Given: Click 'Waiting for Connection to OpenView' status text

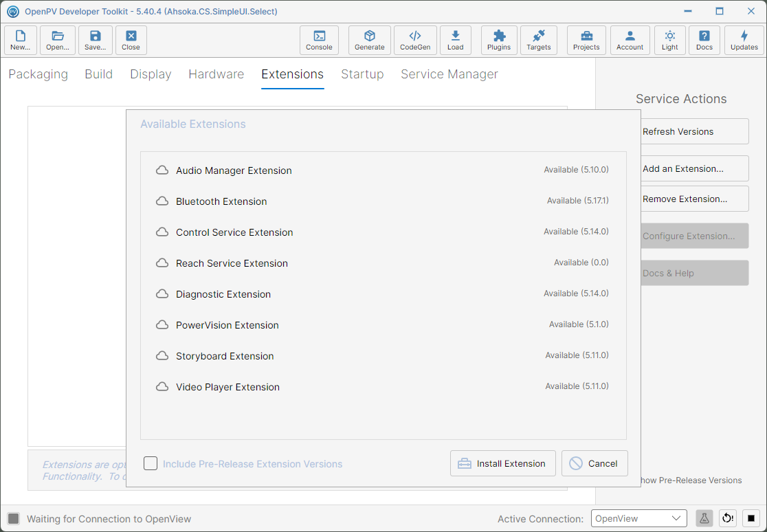Looking at the screenshot, I should (109, 519).
